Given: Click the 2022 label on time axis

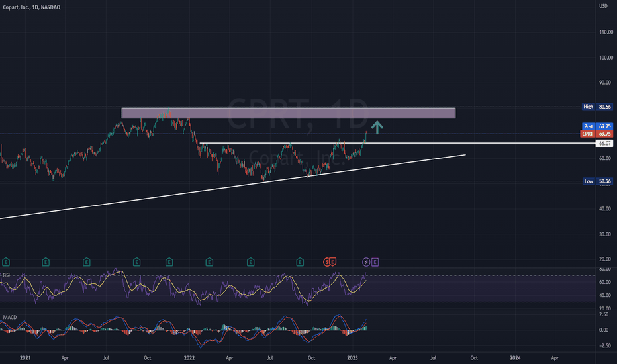Looking at the screenshot, I should [x=189, y=358].
